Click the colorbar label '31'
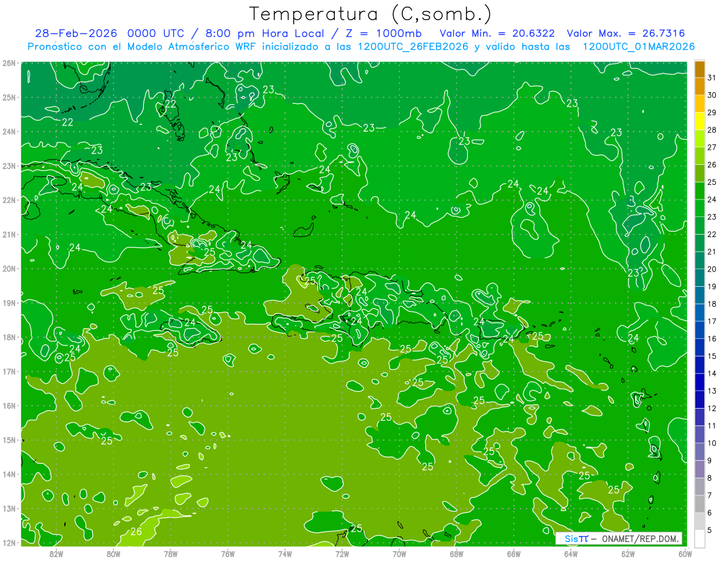This screenshot has width=728, height=562. click(x=712, y=78)
